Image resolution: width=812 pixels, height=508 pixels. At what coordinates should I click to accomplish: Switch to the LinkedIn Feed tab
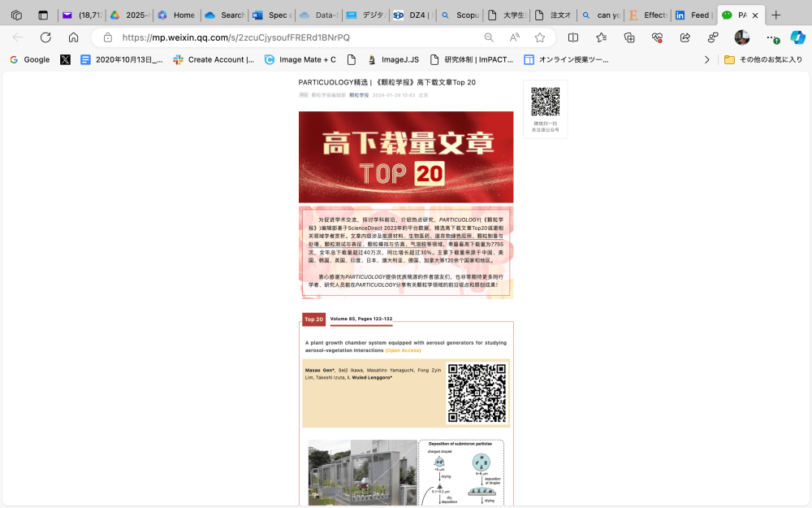(697, 14)
